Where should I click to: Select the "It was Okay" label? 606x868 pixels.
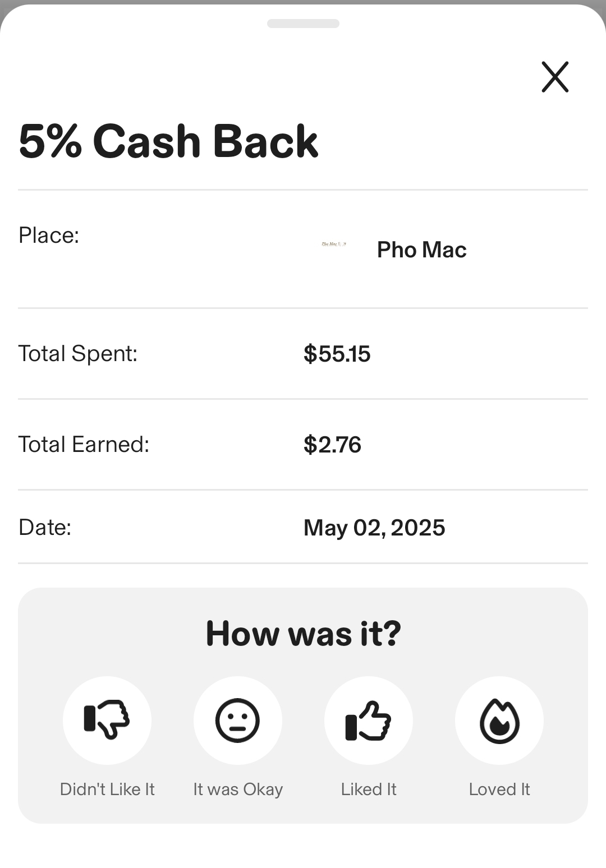pos(238,789)
